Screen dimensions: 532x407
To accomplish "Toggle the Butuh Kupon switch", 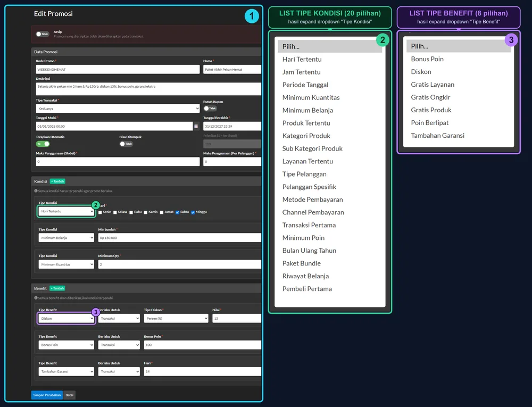I will coord(210,109).
